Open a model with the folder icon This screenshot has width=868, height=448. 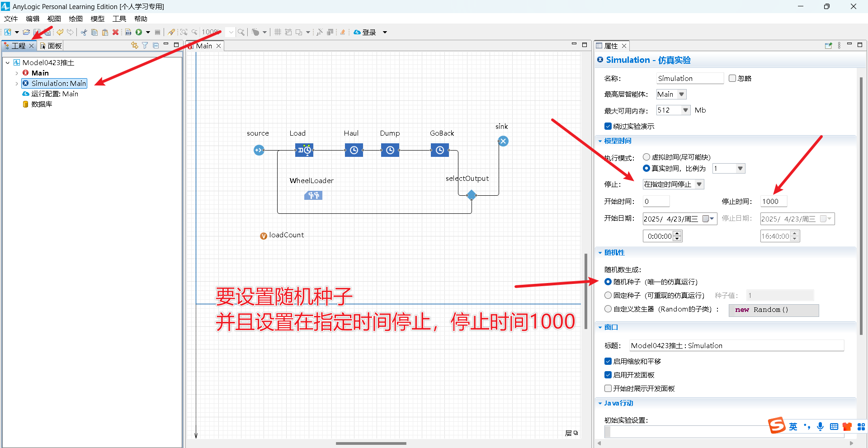[x=26, y=32]
